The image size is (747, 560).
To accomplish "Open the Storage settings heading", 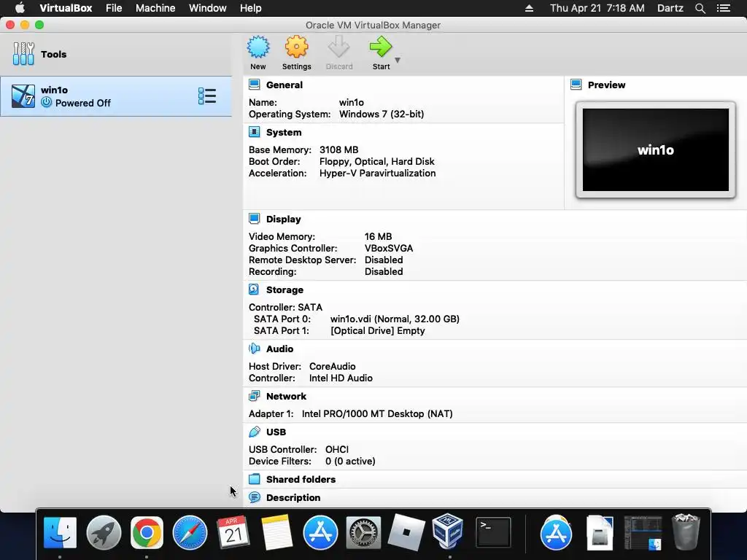I will coord(285,289).
